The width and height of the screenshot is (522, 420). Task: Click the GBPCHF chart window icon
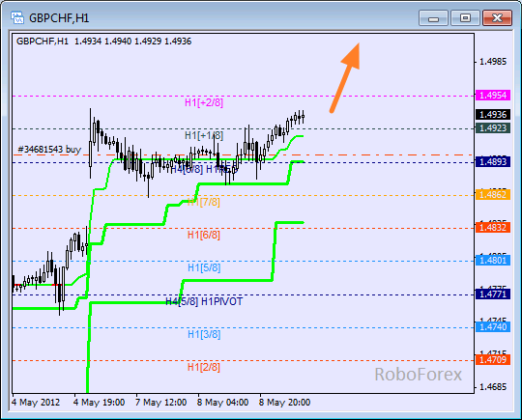(17, 17)
